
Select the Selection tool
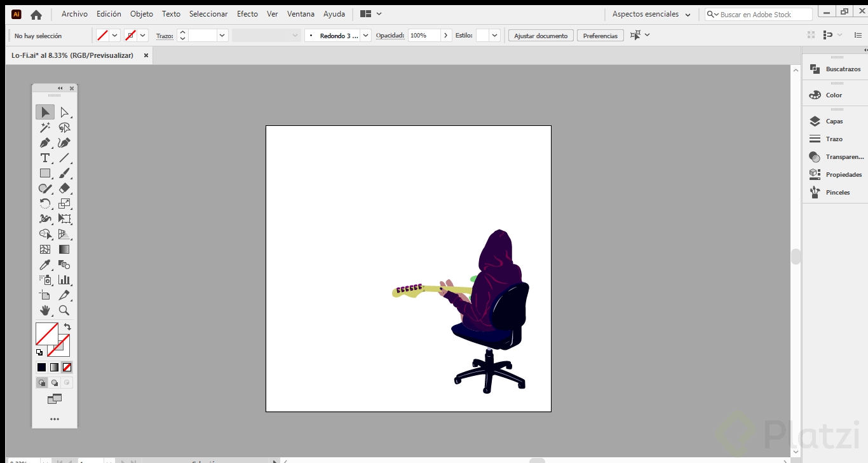point(44,112)
